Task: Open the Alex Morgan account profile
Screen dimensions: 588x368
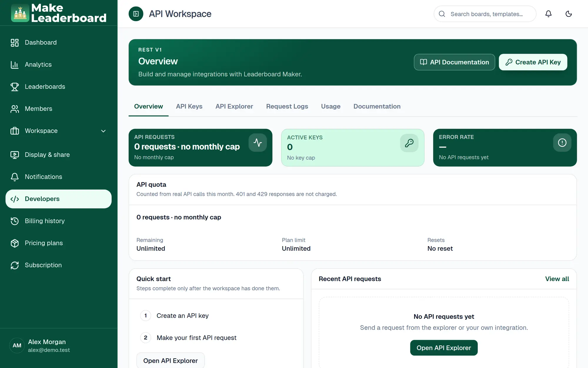Action: [x=59, y=346]
